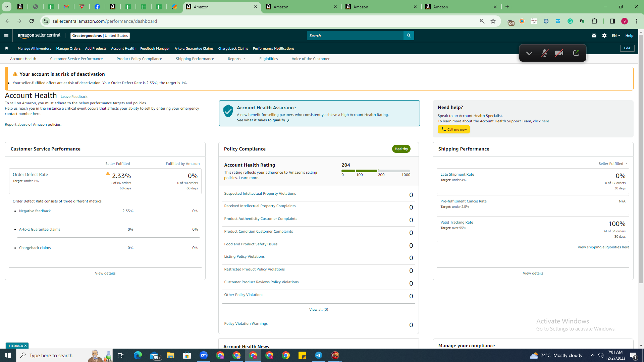Viewport: 644px width, 362px height.
Task: Open Task View on the taskbar
Action: (121, 355)
